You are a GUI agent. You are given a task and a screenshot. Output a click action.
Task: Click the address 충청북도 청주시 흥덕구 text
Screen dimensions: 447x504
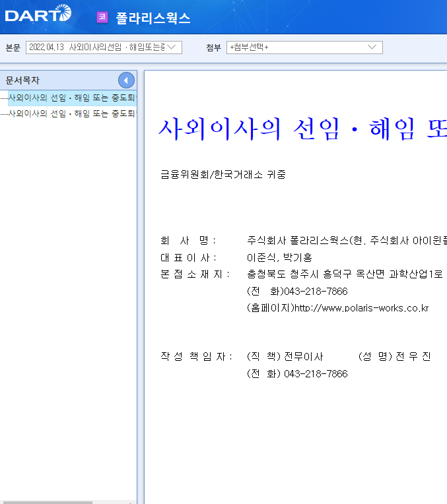tap(345, 274)
